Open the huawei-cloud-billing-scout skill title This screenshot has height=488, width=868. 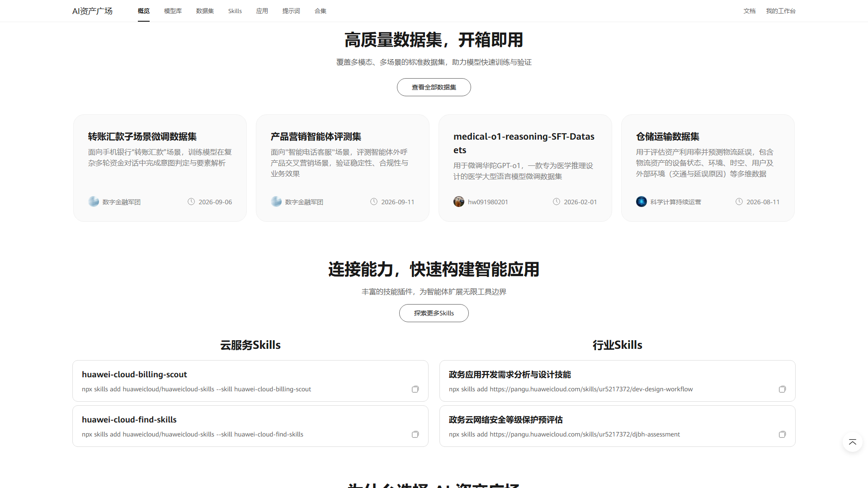134,374
